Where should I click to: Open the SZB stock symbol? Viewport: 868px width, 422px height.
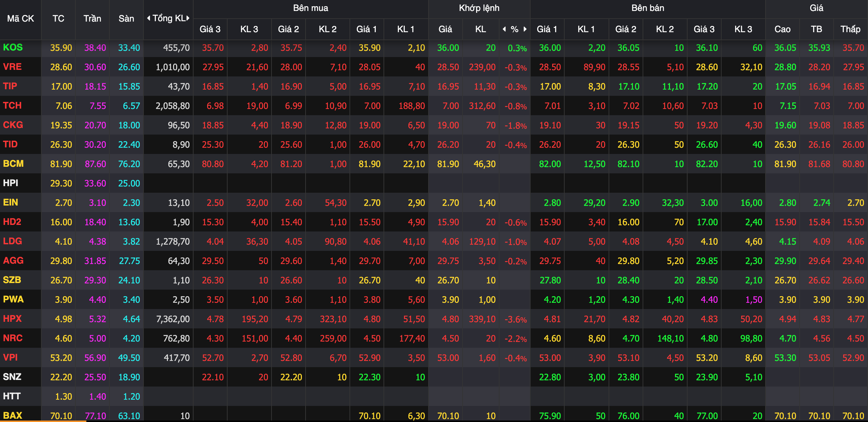click(x=12, y=280)
